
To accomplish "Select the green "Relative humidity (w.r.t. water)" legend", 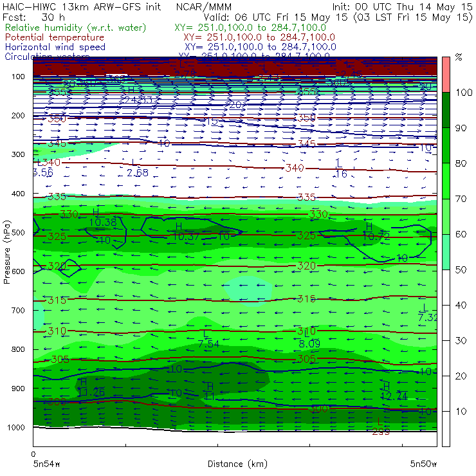I will point(75,28).
